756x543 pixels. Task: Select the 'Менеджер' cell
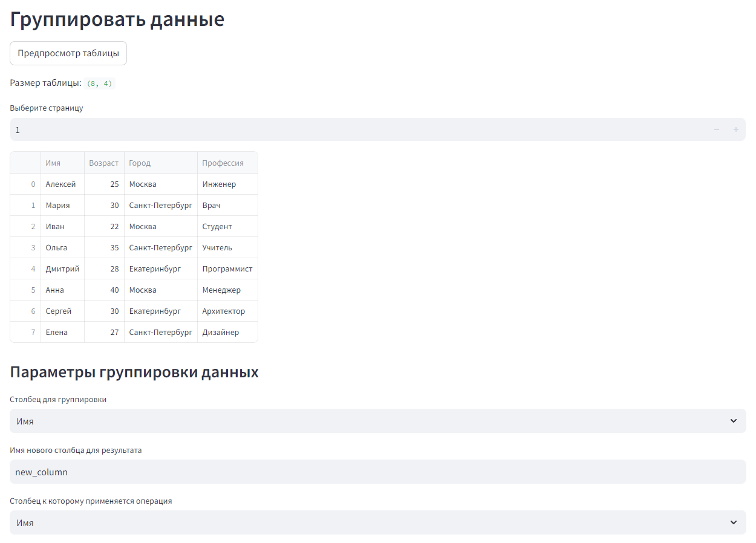[227, 290]
